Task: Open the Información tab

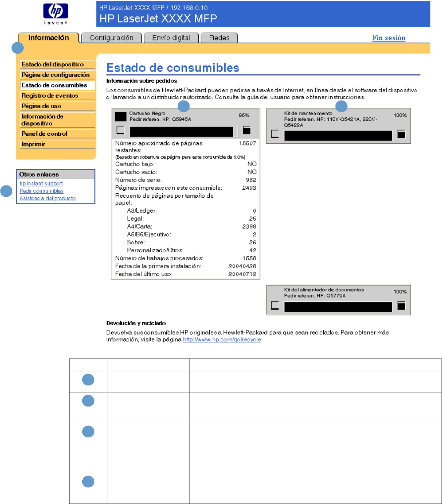Action: pos(48,38)
